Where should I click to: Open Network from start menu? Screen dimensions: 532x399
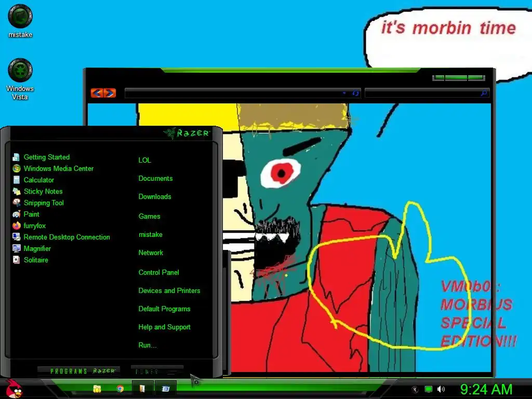(151, 253)
